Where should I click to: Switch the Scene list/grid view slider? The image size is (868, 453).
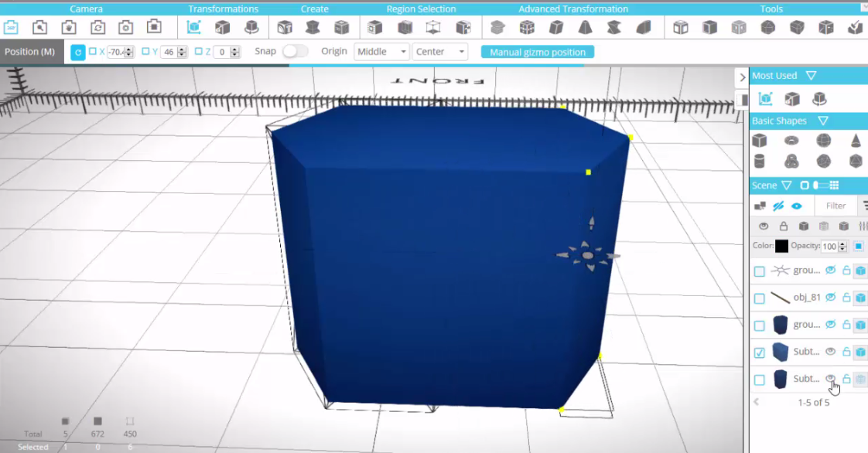coord(822,186)
